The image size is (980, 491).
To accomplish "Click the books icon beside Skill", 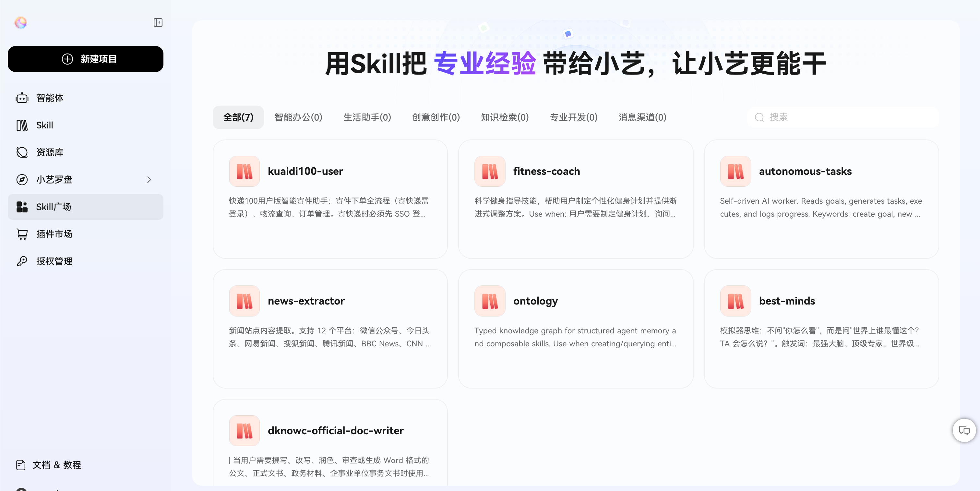I will [22, 125].
